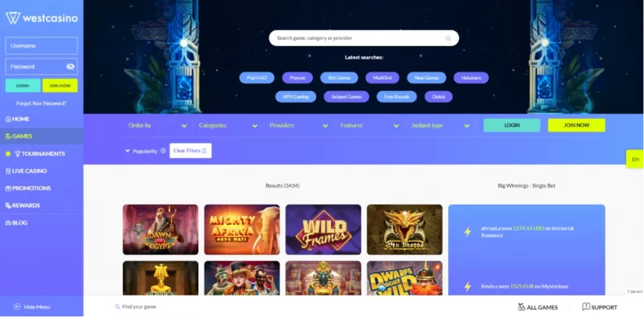The width and height of the screenshot is (644, 318).
Task: Select the Play'n GO latest search tag
Action: [257, 77]
